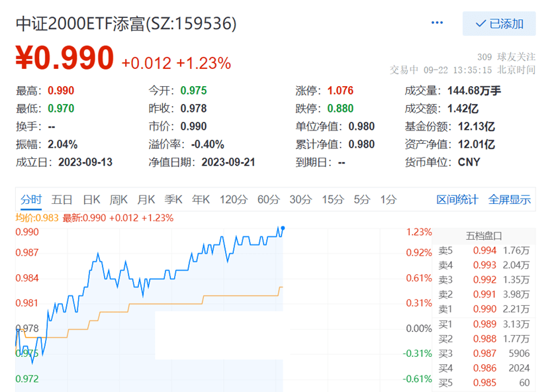Screen dimensions: 550x392
Task: Select the 120分 interval tab
Action: (x=232, y=199)
